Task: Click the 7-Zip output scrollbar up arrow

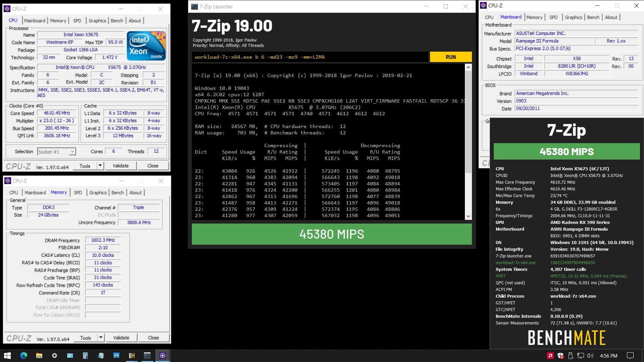Action: [468, 67]
